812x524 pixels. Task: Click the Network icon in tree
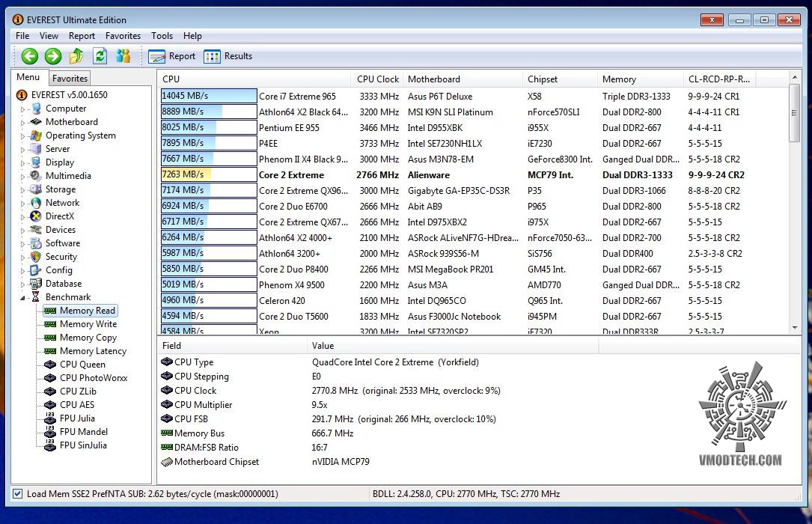pyautogui.click(x=36, y=202)
